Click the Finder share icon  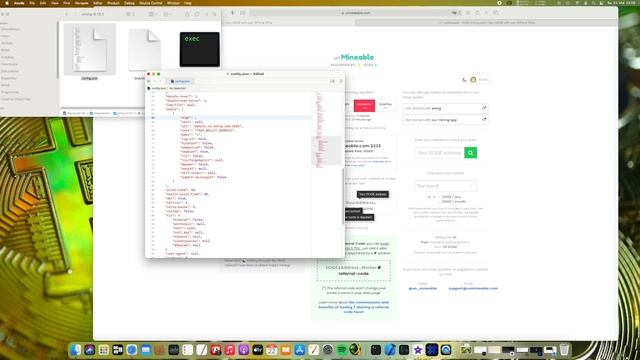187,14
